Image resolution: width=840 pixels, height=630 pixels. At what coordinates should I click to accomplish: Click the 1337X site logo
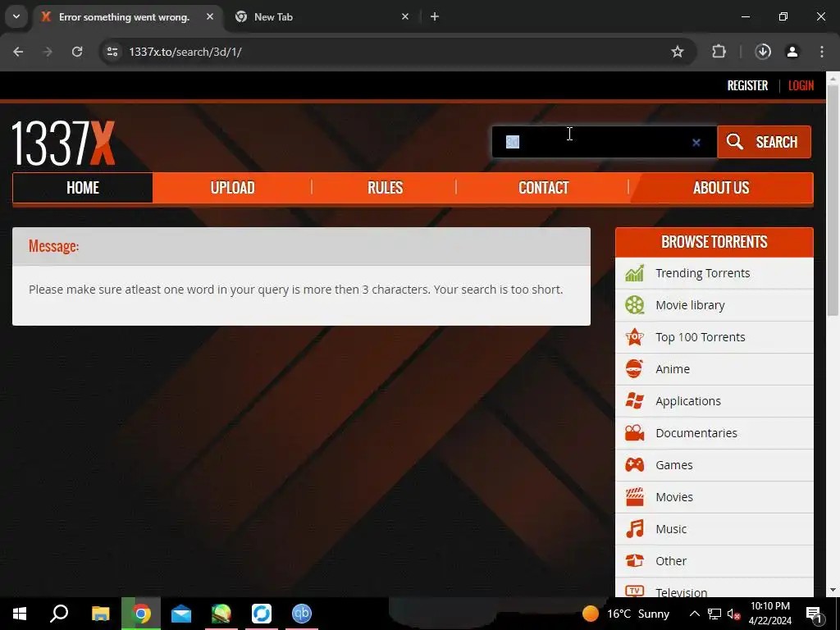pos(63,143)
